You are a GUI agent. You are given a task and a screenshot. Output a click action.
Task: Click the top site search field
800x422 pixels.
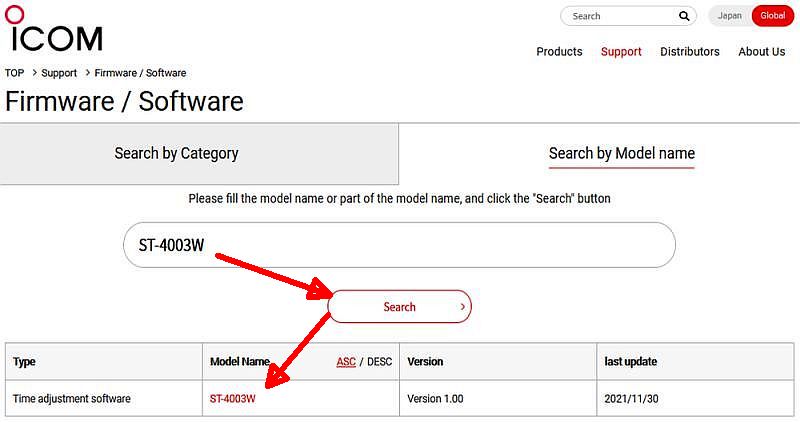click(x=628, y=16)
